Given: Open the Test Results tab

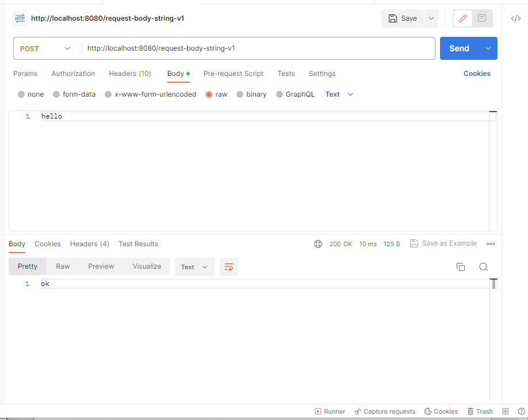Looking at the screenshot, I should point(139,244).
